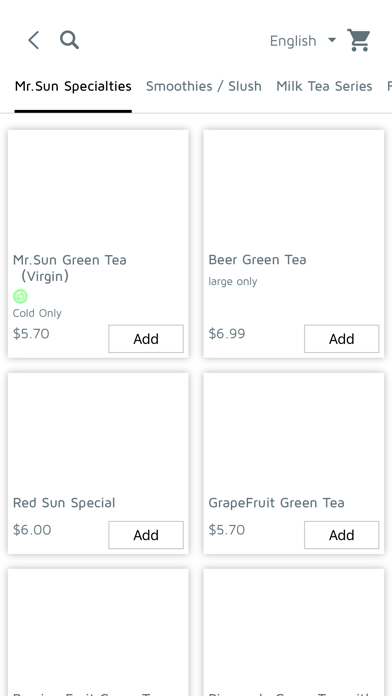The image size is (392, 696).
Task: Add GrapeFruit Green Tea to cart
Action: click(341, 535)
